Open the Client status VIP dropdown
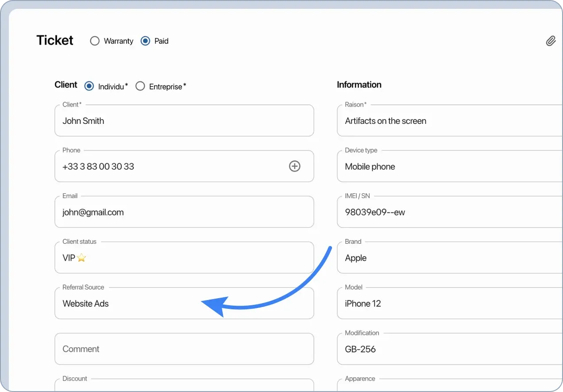The width and height of the screenshot is (563, 392). (184, 258)
